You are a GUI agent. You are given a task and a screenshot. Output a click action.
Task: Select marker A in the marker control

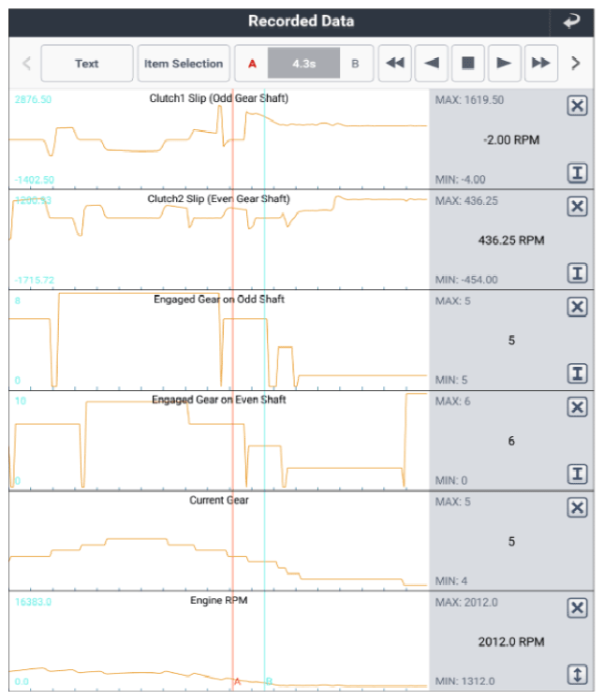(253, 64)
